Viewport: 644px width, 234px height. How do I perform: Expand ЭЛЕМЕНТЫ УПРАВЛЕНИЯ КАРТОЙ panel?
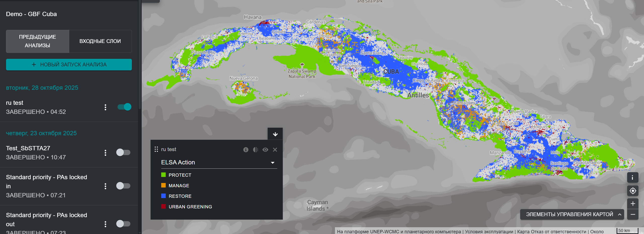572,214
